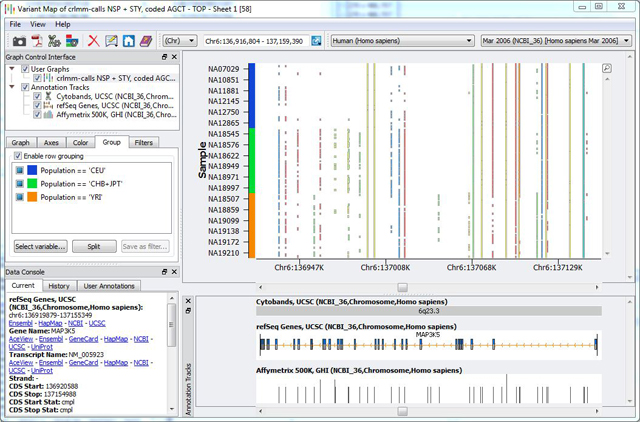Click the Affymetrix 500K histogram icon
Viewport: 640px width, 422px height.
pyautogui.click(x=49, y=115)
